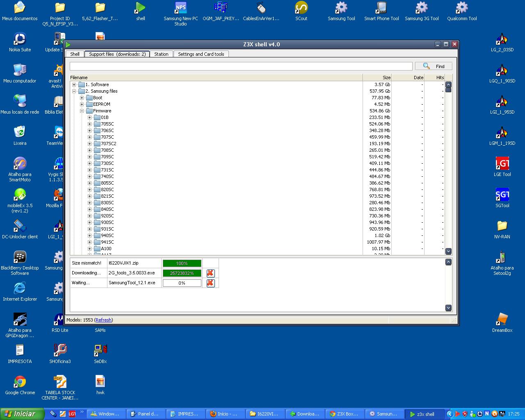The height and width of the screenshot is (420, 525).
Task: Click the I6220VJIK1.zip 100% progress bar
Action: (x=182, y=263)
